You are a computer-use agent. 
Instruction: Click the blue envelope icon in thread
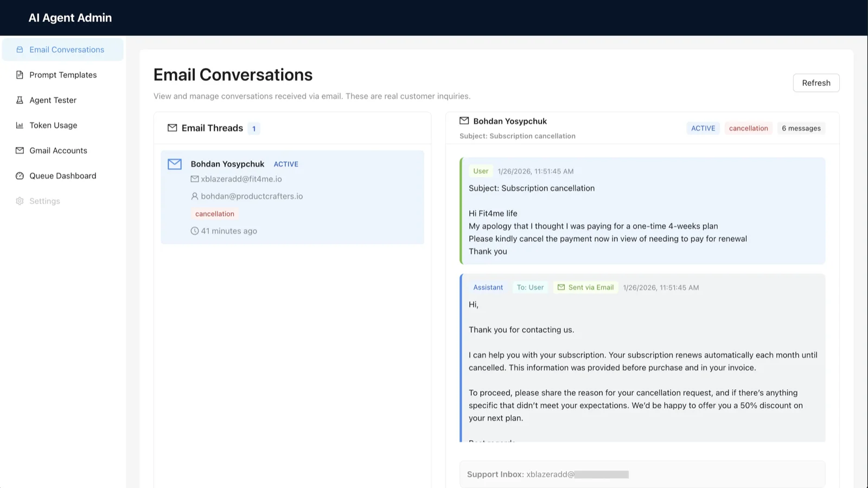(x=175, y=164)
